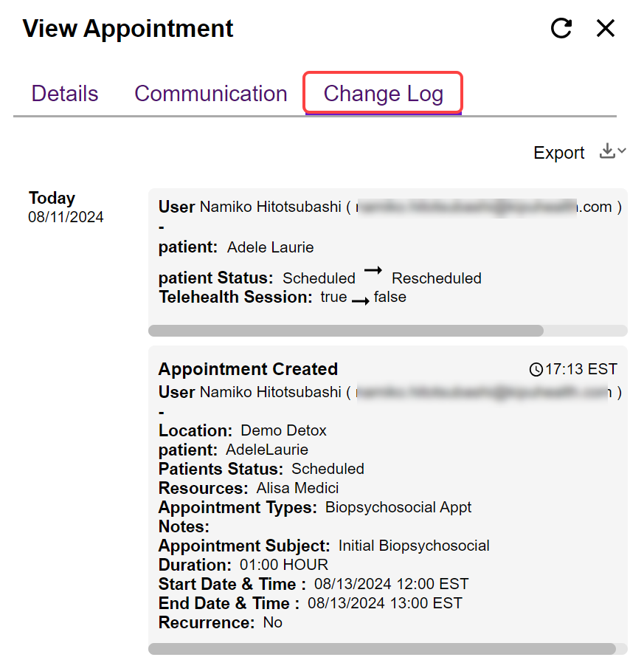The image size is (644, 660).
Task: Click the arrow between true and false
Action: click(360, 300)
